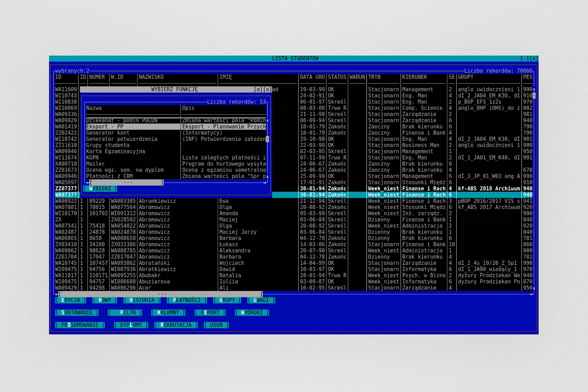Viewport: 588px width, 392px height.
Task: Click the [o] control in WYBIERZ FUNKCJĘ title
Action: click(258, 89)
